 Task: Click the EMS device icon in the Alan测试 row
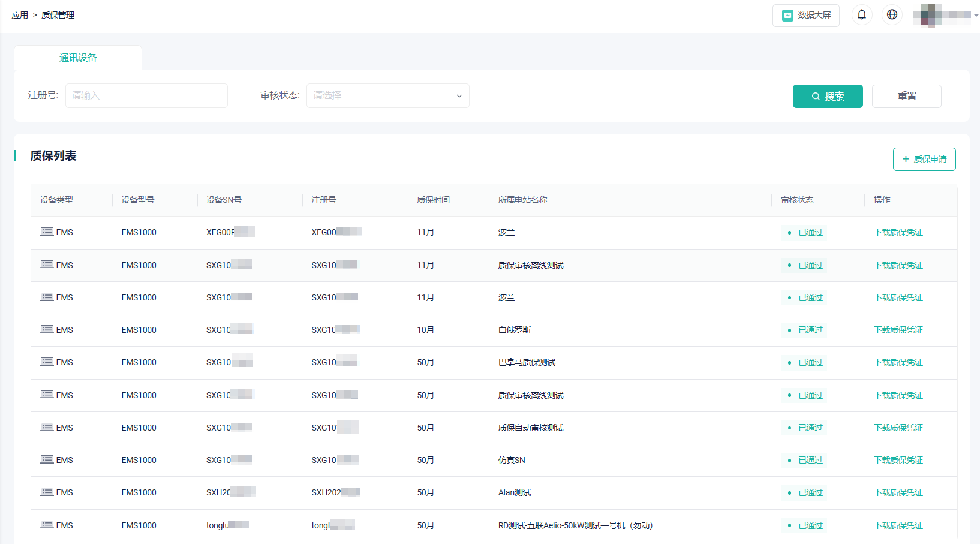click(47, 492)
